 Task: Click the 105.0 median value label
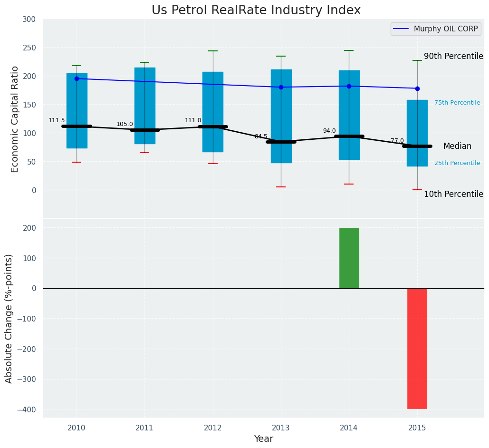125,124
